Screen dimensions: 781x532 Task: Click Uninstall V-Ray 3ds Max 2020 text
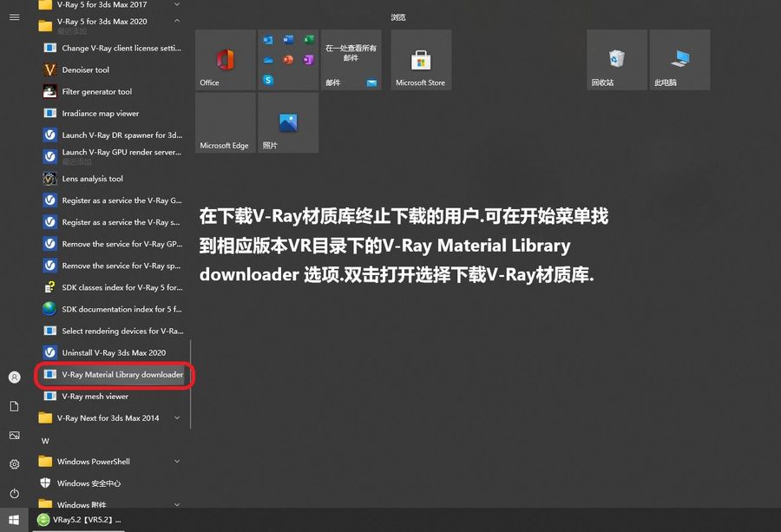click(114, 352)
